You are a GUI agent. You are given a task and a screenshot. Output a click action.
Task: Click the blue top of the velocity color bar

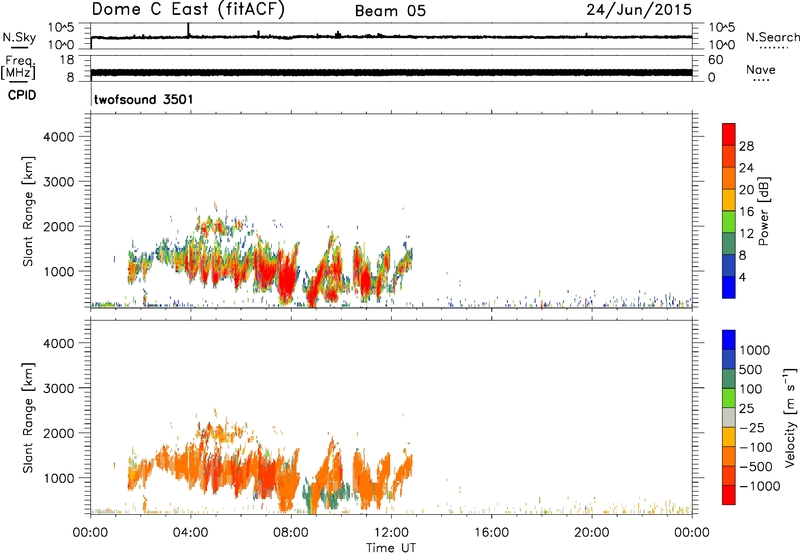pos(729,340)
